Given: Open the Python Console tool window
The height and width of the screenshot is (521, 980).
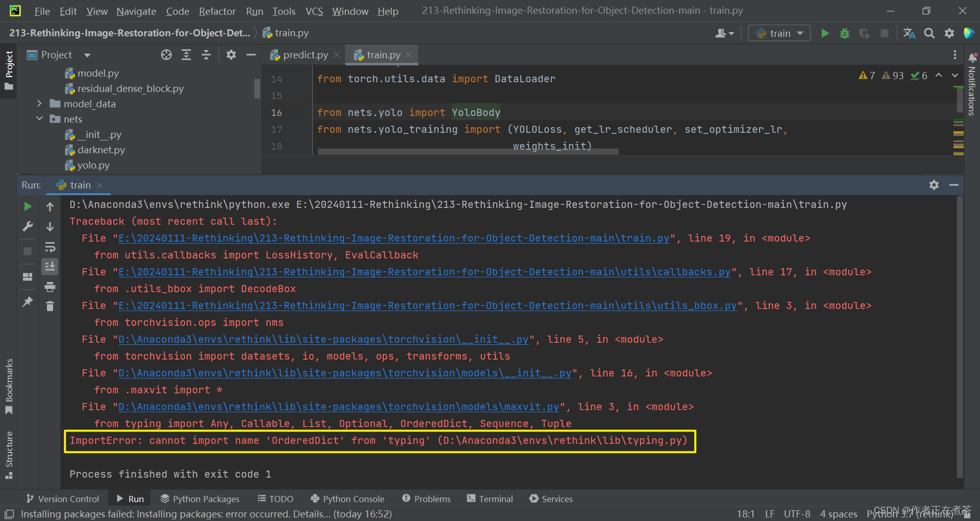Looking at the screenshot, I should (348, 499).
